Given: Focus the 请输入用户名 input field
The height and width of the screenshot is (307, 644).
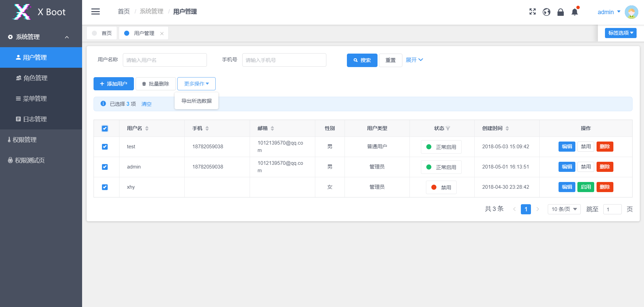Looking at the screenshot, I should 165,60.
